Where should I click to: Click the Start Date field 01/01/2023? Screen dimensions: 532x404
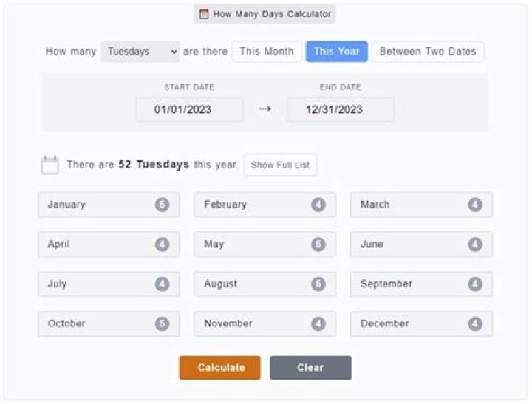pos(189,109)
